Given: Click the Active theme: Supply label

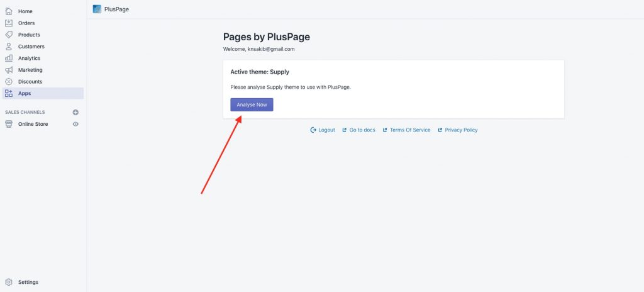Looking at the screenshot, I should (x=260, y=72).
